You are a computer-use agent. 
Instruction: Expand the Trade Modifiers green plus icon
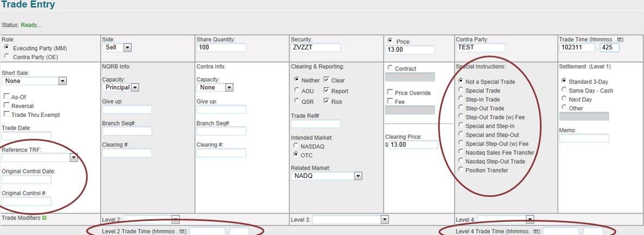point(44,218)
